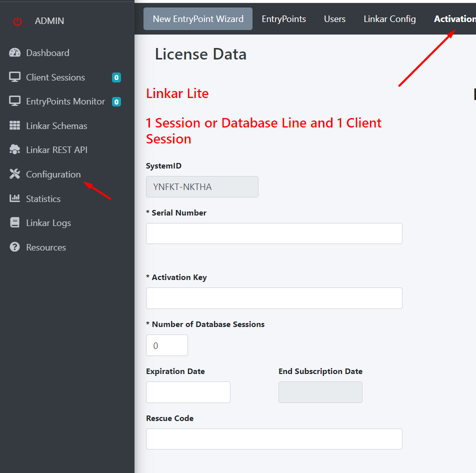Open the Configuration section
Screen dimensions: 476x473
point(53,174)
